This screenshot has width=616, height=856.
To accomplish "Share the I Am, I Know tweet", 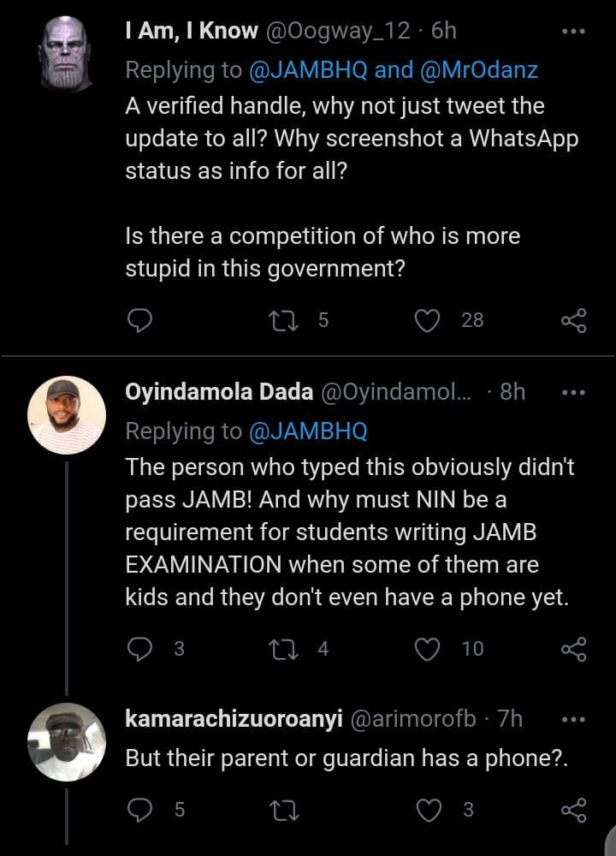I will click(x=573, y=321).
